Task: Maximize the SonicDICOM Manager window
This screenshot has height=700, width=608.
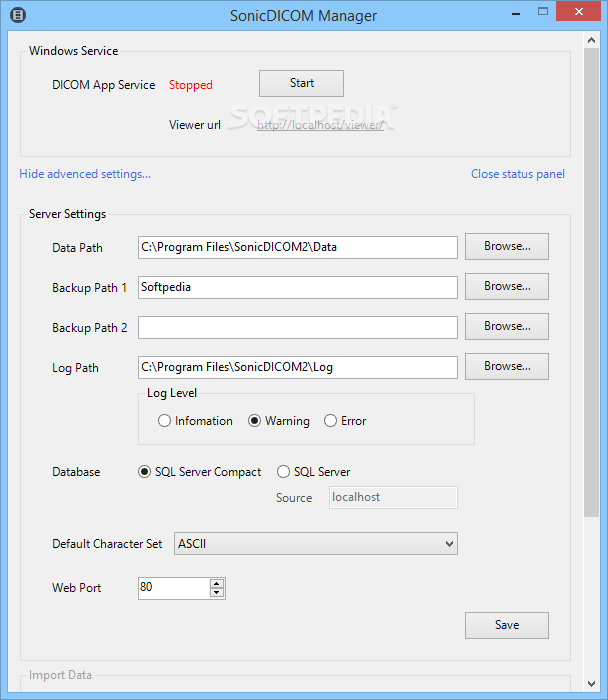Action: pos(543,12)
